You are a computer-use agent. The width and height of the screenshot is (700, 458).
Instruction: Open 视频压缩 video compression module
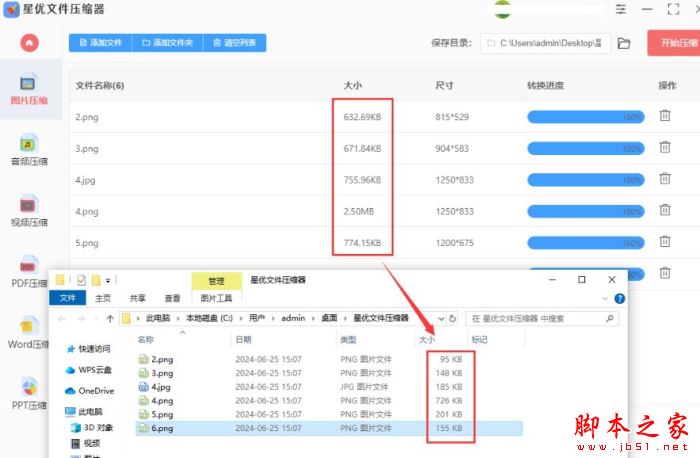[x=29, y=211]
